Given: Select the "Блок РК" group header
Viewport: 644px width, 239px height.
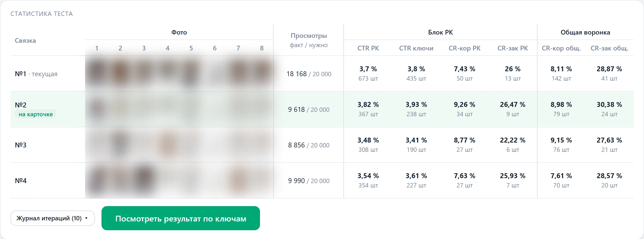Looking at the screenshot, I should coord(440,32).
